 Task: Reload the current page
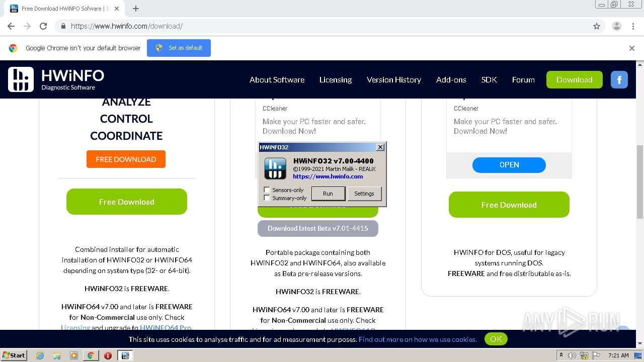coord(43,26)
